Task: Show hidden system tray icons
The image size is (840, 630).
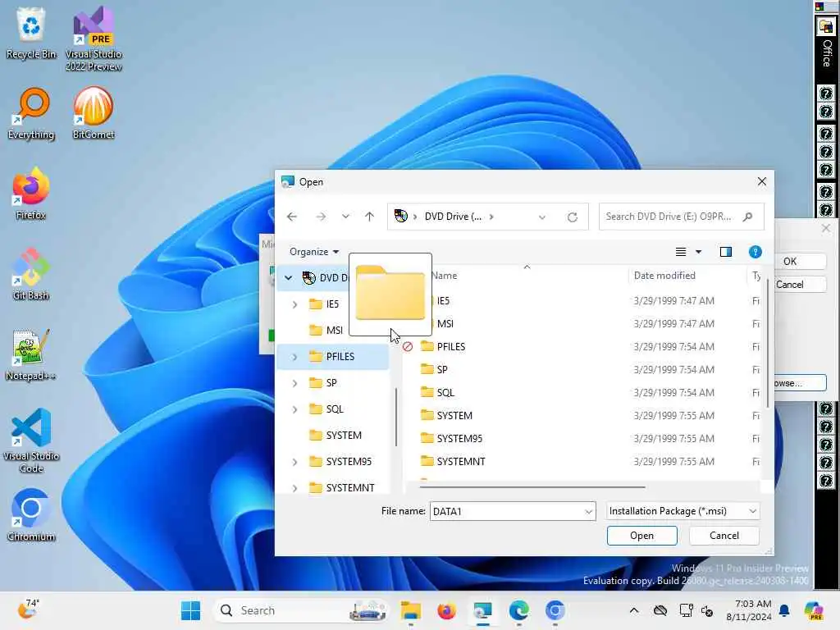Action: coord(634,610)
